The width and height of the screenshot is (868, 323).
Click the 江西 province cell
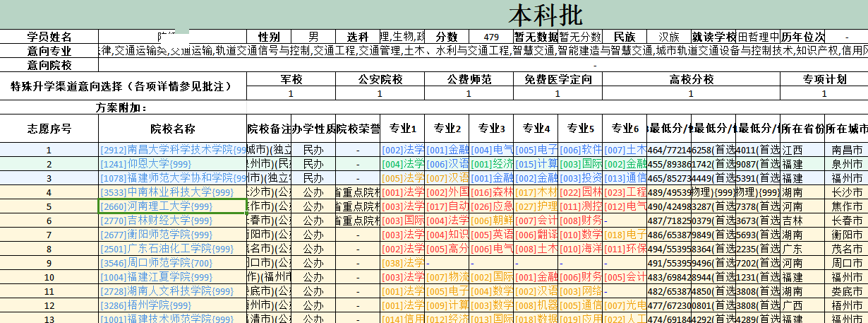pyautogui.click(x=802, y=150)
